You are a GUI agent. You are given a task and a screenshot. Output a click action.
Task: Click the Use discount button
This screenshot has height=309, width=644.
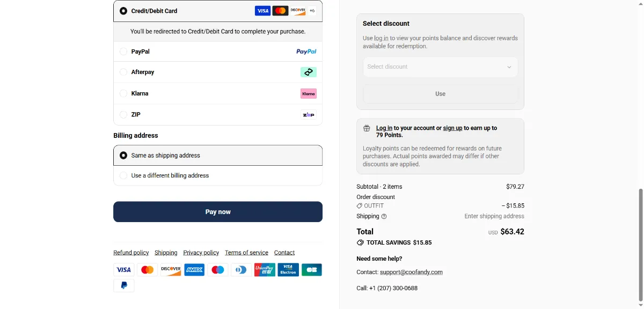click(x=440, y=94)
